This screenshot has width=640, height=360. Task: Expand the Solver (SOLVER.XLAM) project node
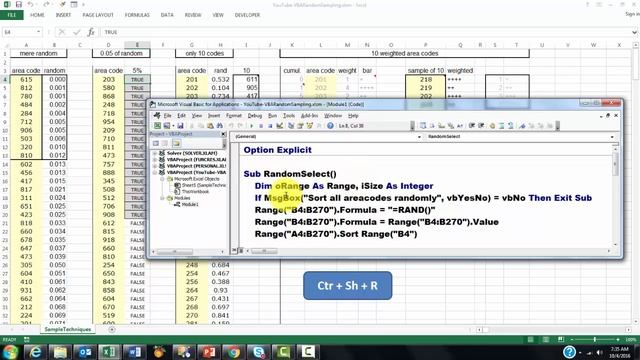pos(155,153)
